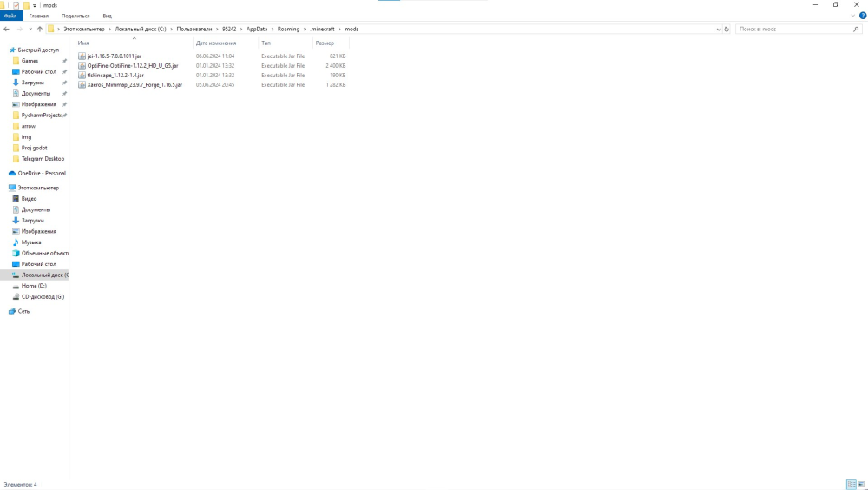This screenshot has height=490, width=868.
Task: Expand chevron after .minecraft in address bar
Action: [x=340, y=29]
